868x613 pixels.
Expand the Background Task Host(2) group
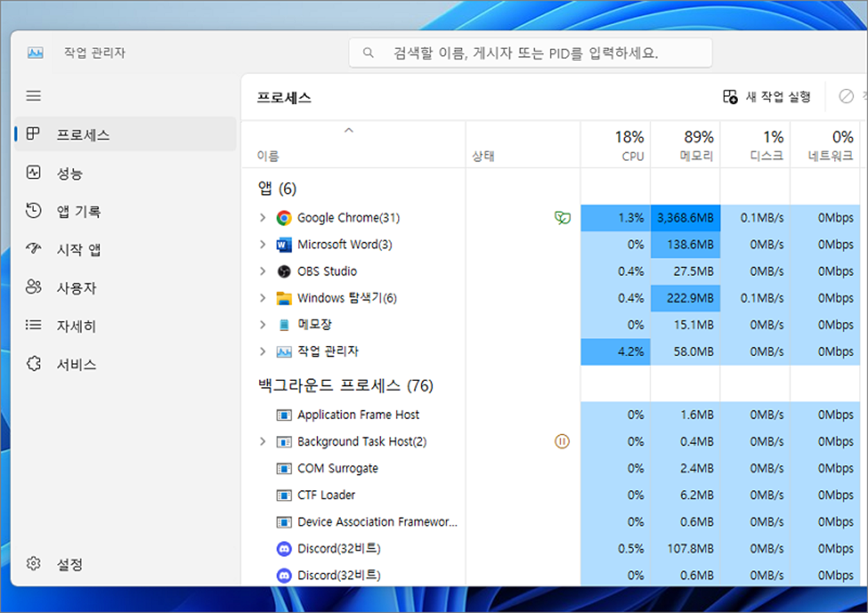262,442
